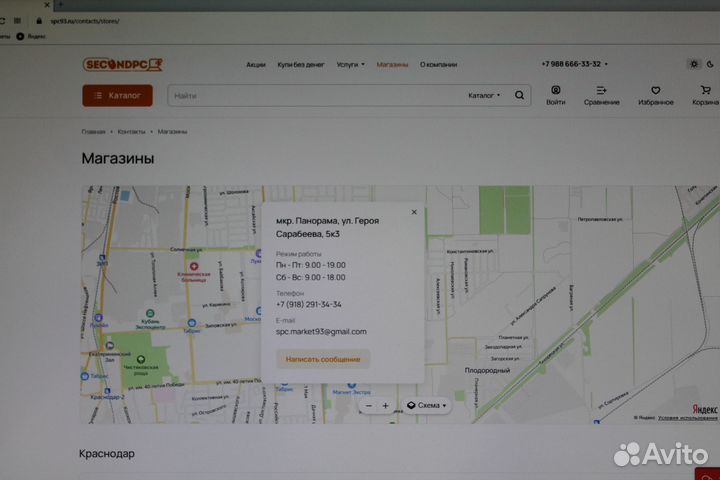
Task: Expand the Услуги dropdown menu
Action: 351,64
